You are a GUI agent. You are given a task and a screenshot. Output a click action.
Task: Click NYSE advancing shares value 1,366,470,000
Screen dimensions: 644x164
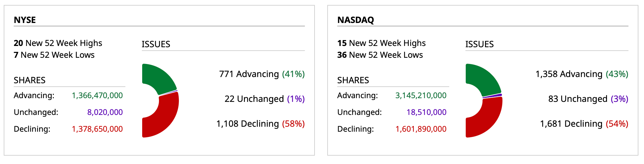click(x=97, y=95)
